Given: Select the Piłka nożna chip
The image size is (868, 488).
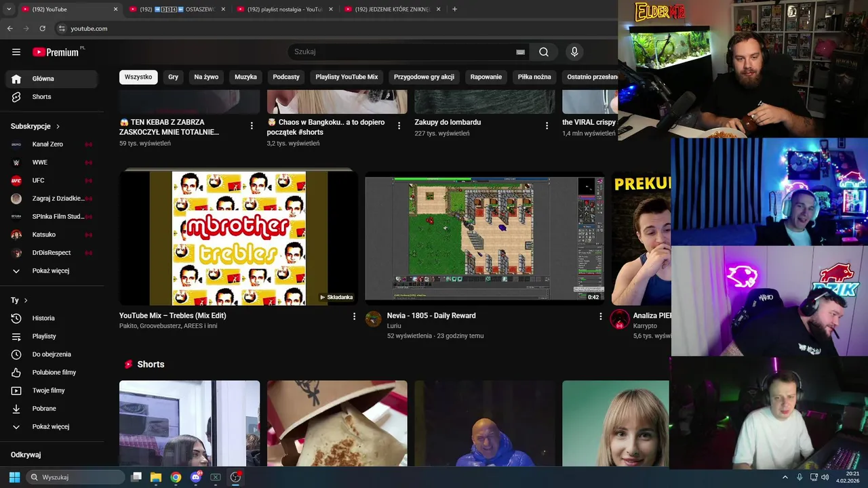Looking at the screenshot, I should click(534, 77).
